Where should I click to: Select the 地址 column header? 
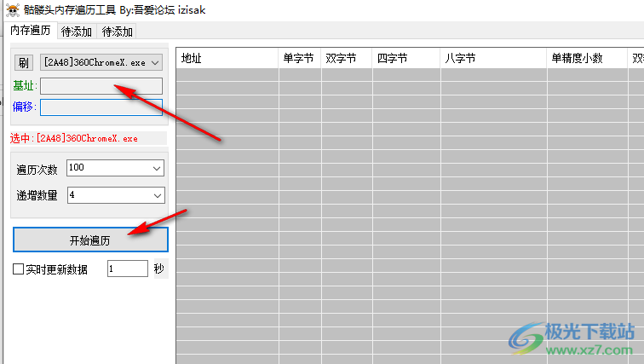point(227,58)
